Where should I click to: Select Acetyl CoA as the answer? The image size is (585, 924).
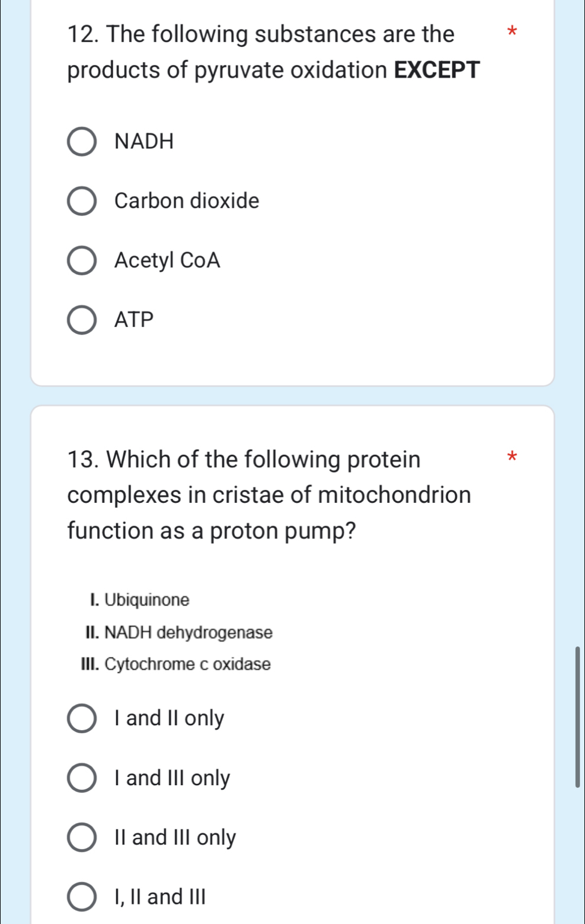82,260
